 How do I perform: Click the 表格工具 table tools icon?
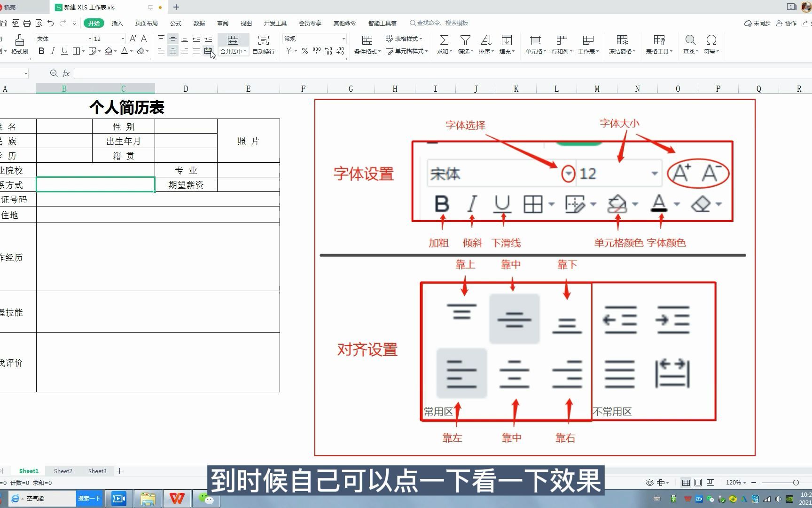659,40
